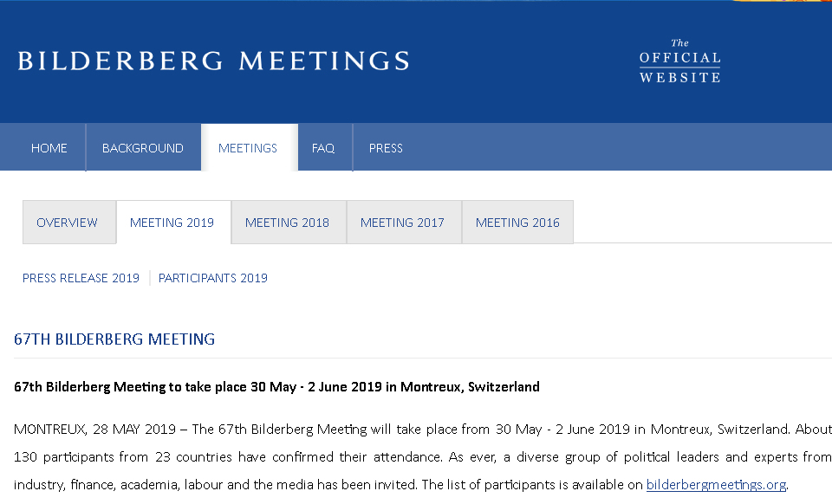Screen dimensions: 832x504
Task: Navigate to the Press section
Action: [x=386, y=148]
